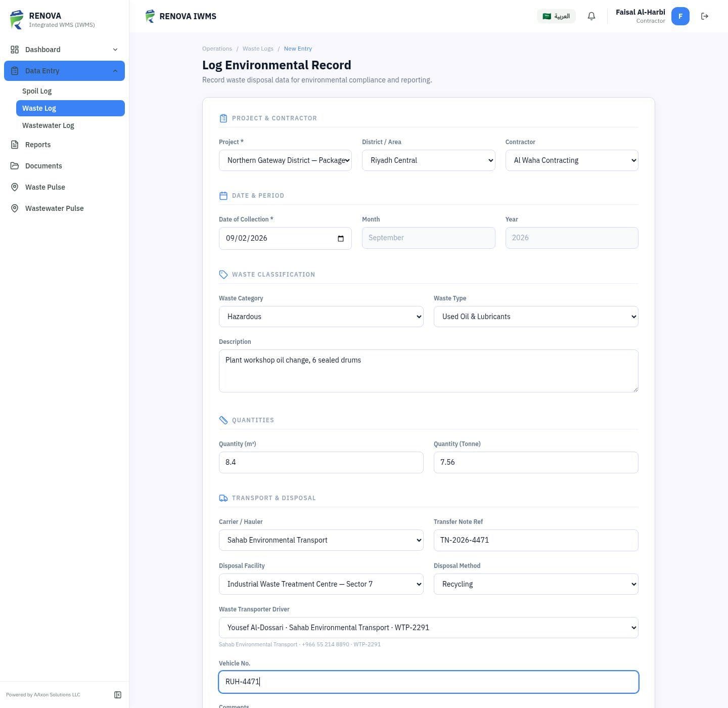The image size is (728, 708).
Task: Click the driver contact details line
Action: [x=300, y=644]
